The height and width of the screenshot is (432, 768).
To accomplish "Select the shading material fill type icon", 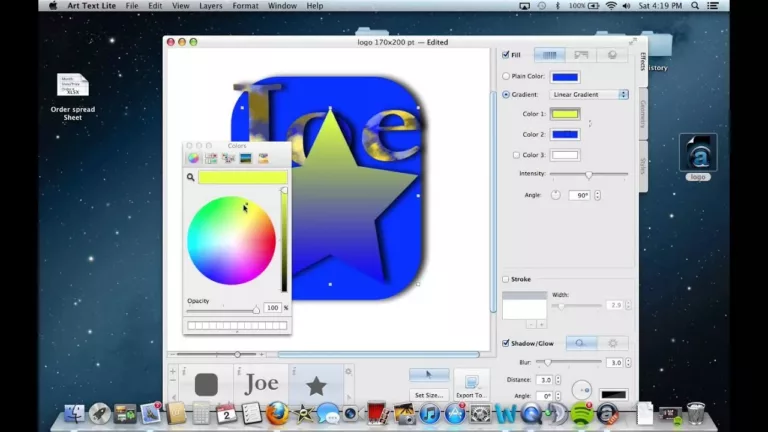I will [x=612, y=55].
